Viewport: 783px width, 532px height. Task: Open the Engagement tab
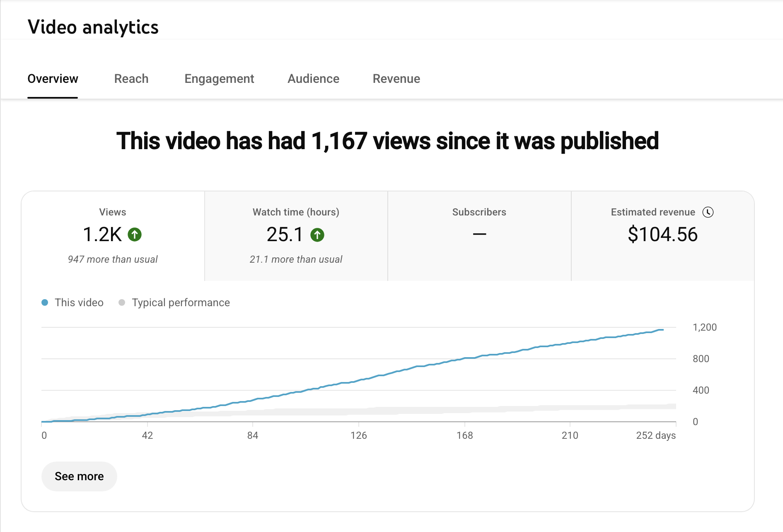(219, 79)
